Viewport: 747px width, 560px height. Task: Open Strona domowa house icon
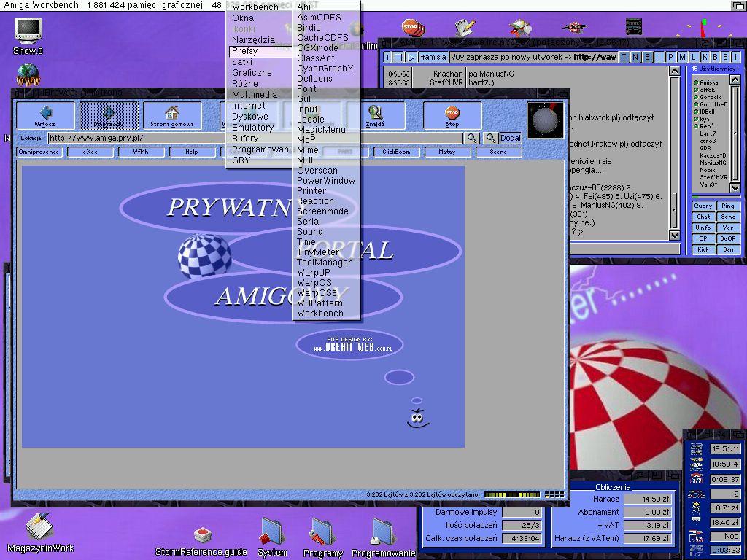point(172,113)
